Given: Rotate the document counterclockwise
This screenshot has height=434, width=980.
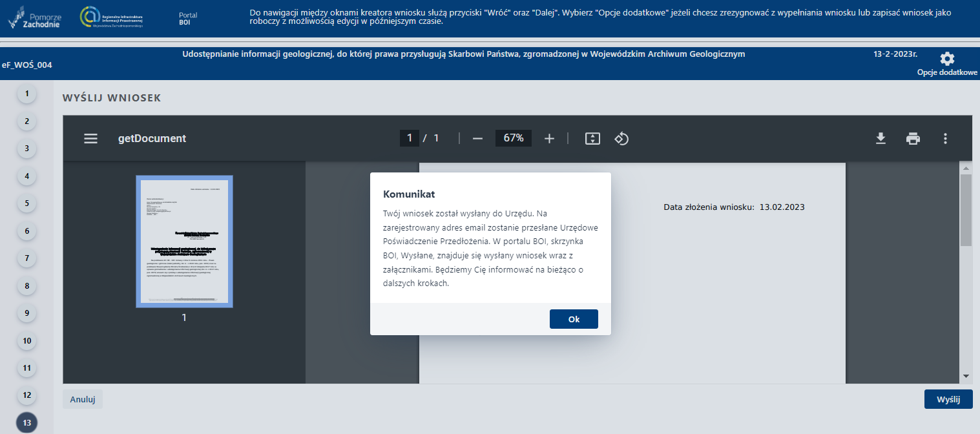Looking at the screenshot, I should point(621,138).
